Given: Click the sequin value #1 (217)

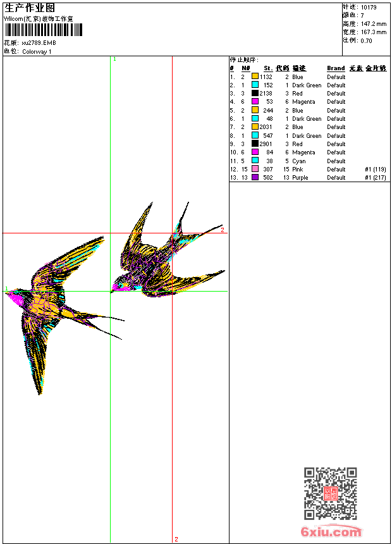Looking at the screenshot, I should coord(376,178).
